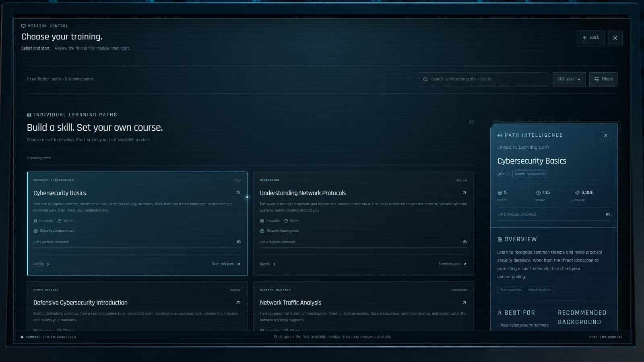Click the modules stack icon showing 5
This screenshot has width=644, height=362.
500,193
